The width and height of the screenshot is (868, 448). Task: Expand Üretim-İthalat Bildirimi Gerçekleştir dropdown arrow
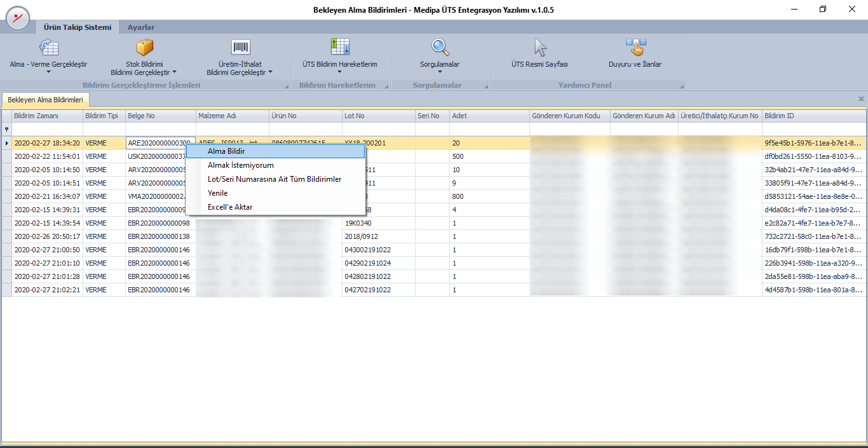(x=270, y=72)
